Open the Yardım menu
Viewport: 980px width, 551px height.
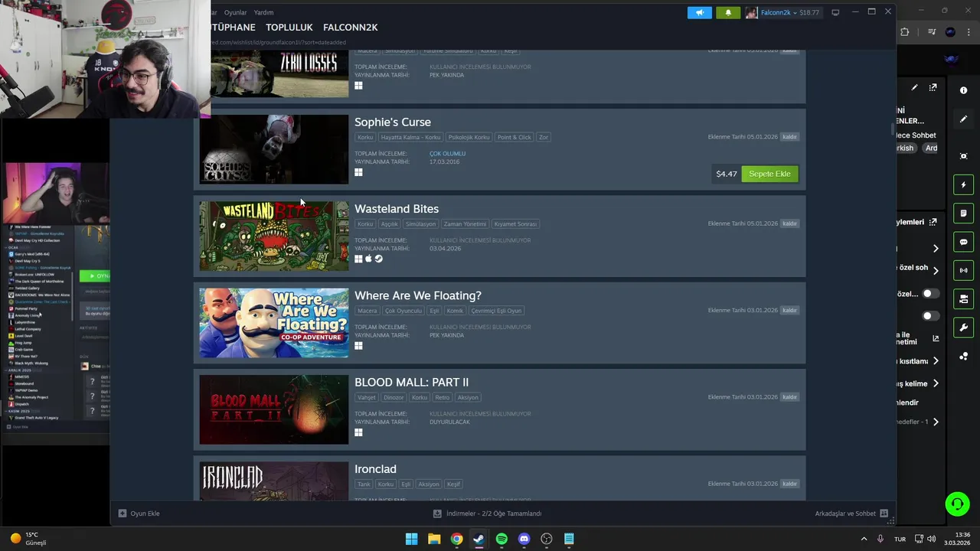pyautogui.click(x=263, y=12)
